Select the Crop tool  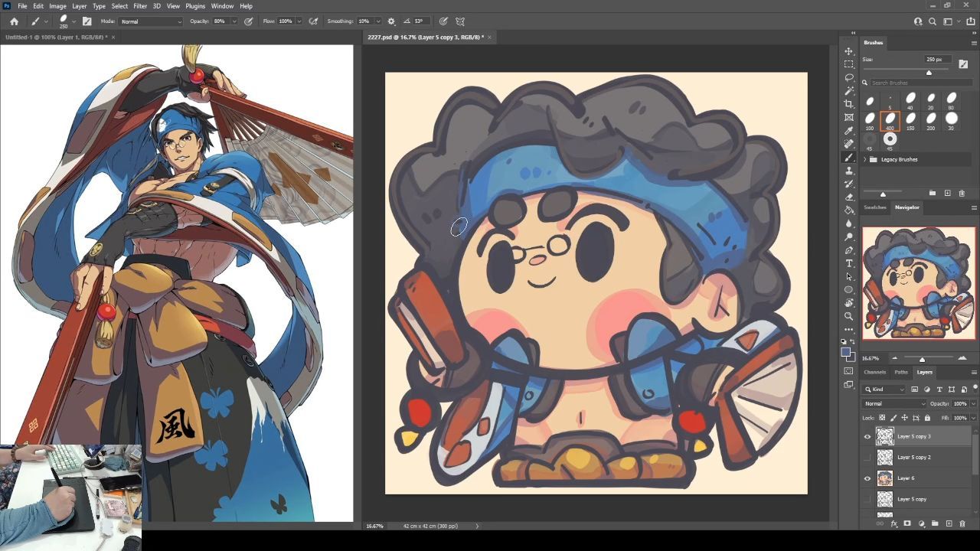point(848,104)
